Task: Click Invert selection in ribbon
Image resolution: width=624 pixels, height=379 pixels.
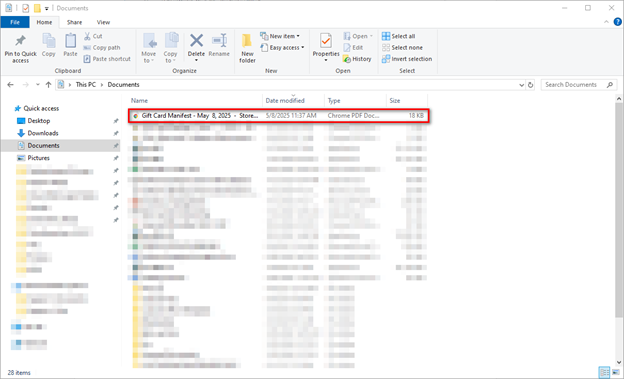Action: [x=407, y=59]
